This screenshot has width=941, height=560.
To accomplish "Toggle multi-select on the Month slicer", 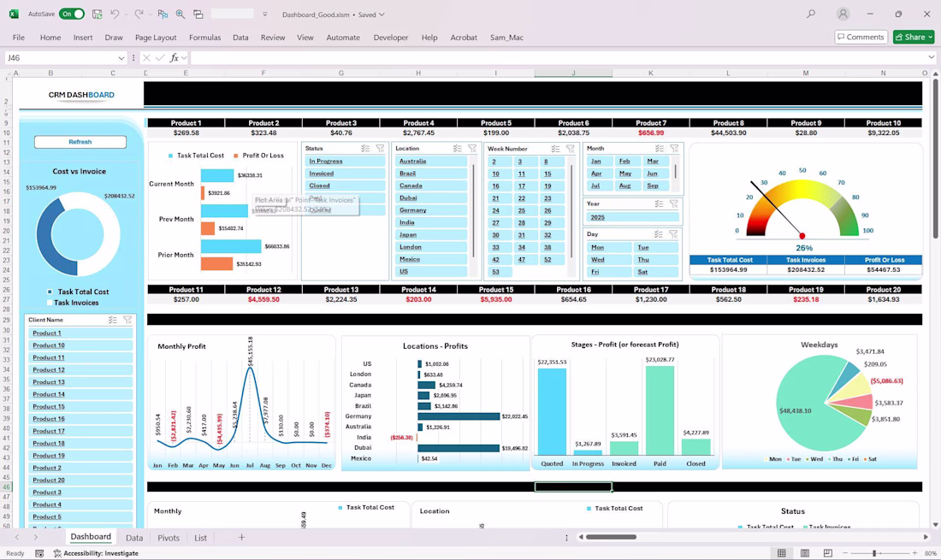I will (x=660, y=148).
